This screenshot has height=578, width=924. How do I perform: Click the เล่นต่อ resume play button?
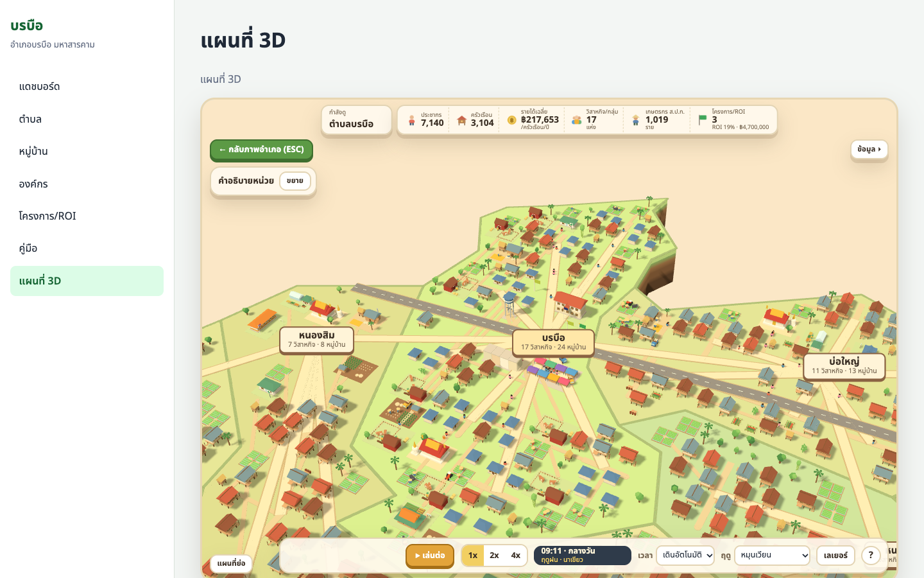pyautogui.click(x=430, y=556)
